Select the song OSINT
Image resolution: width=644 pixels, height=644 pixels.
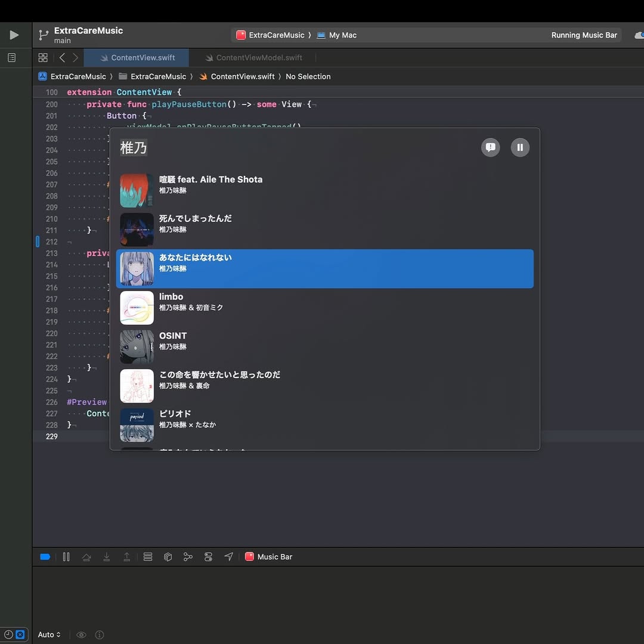tap(324, 346)
